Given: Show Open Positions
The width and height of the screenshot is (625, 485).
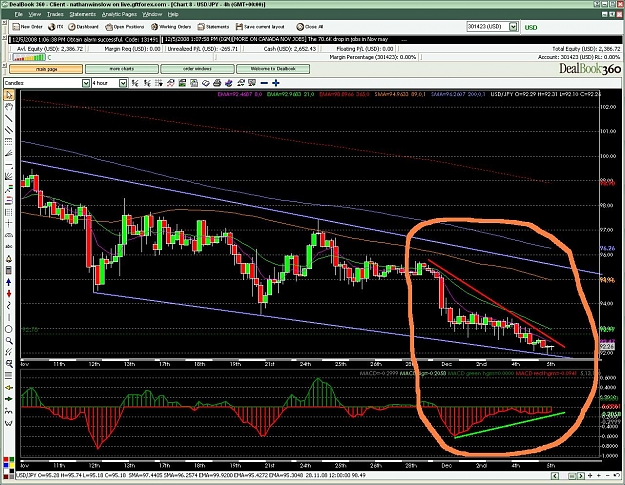Looking at the screenshot, I should click(125, 27).
